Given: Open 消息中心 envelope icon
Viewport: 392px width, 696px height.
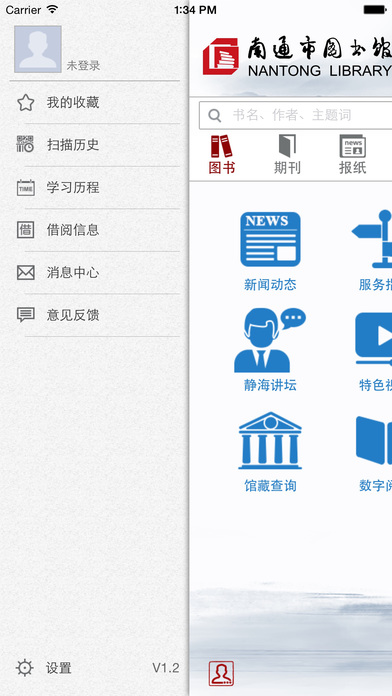Looking at the screenshot, I should tap(26, 272).
